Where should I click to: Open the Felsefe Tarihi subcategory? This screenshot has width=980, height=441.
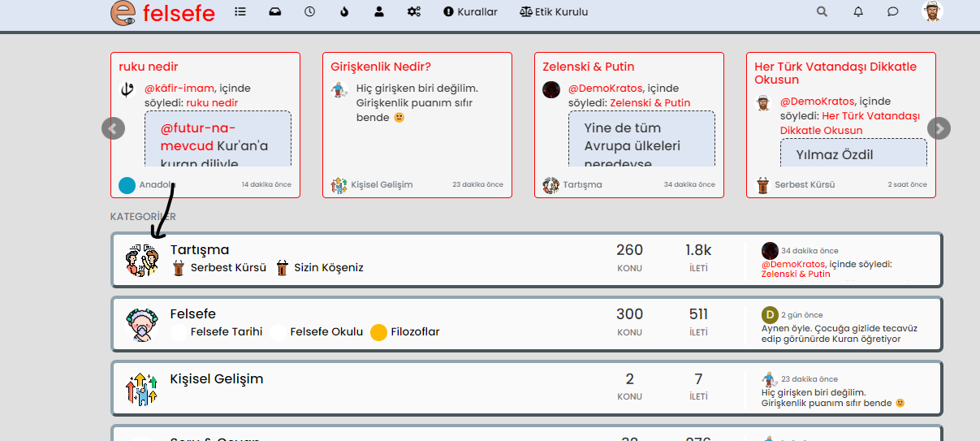click(x=226, y=331)
